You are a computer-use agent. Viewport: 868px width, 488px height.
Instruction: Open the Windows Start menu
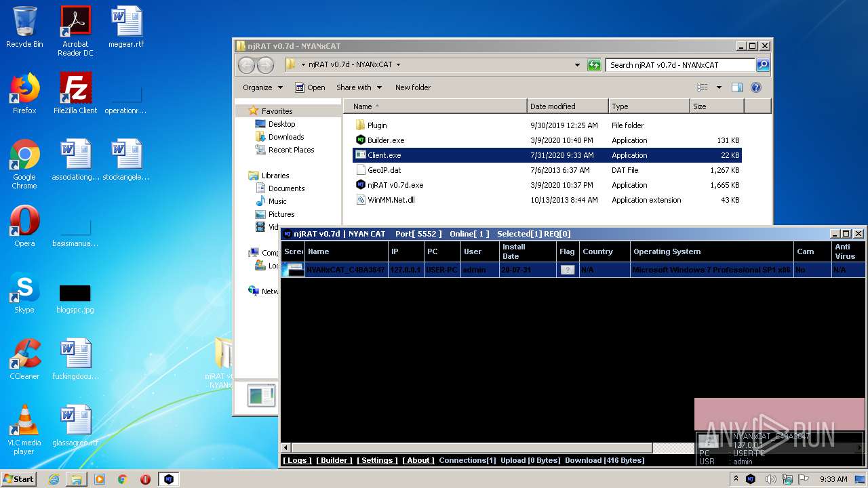[x=18, y=479]
